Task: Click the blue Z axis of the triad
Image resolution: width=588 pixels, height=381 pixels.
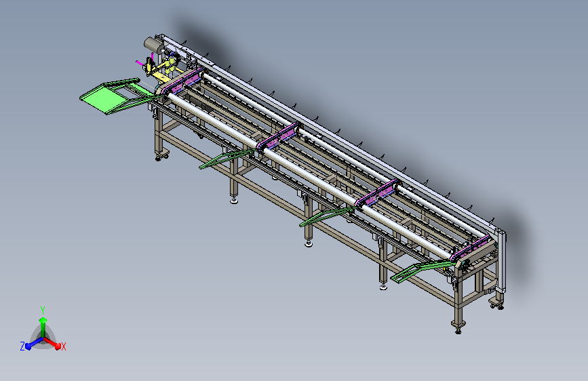Action: pos(35,344)
